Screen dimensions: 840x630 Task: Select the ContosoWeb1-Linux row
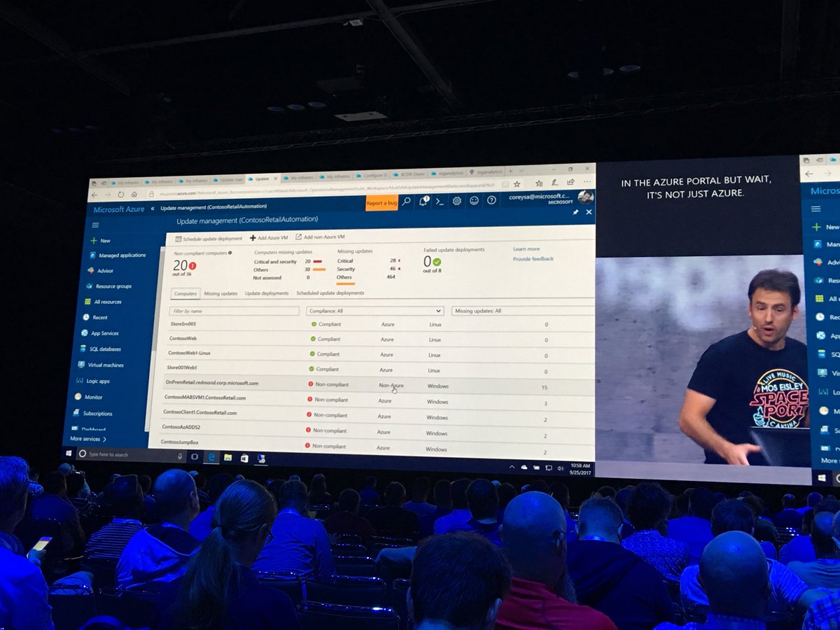pos(379,354)
